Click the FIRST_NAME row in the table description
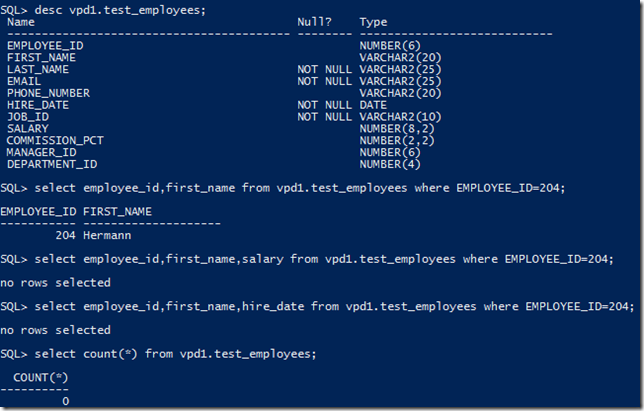644x411 pixels. click(224, 57)
